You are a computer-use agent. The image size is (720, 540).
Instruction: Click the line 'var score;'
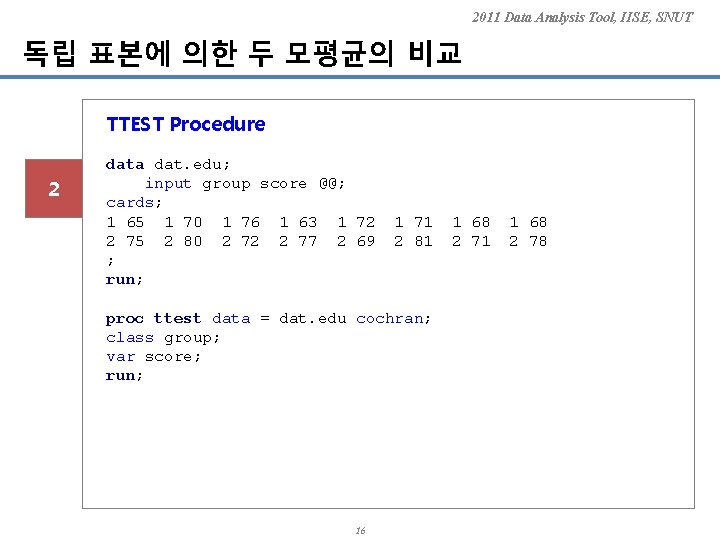pyautogui.click(x=153, y=357)
